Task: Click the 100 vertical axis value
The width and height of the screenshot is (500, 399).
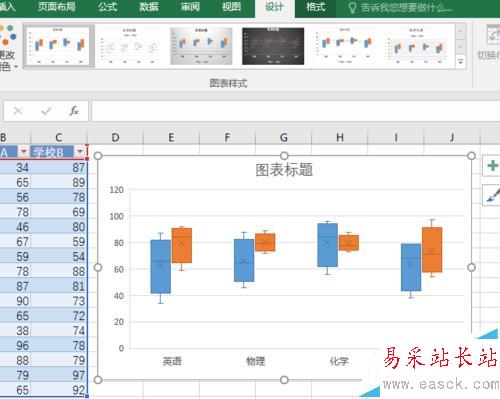Action: (x=117, y=216)
